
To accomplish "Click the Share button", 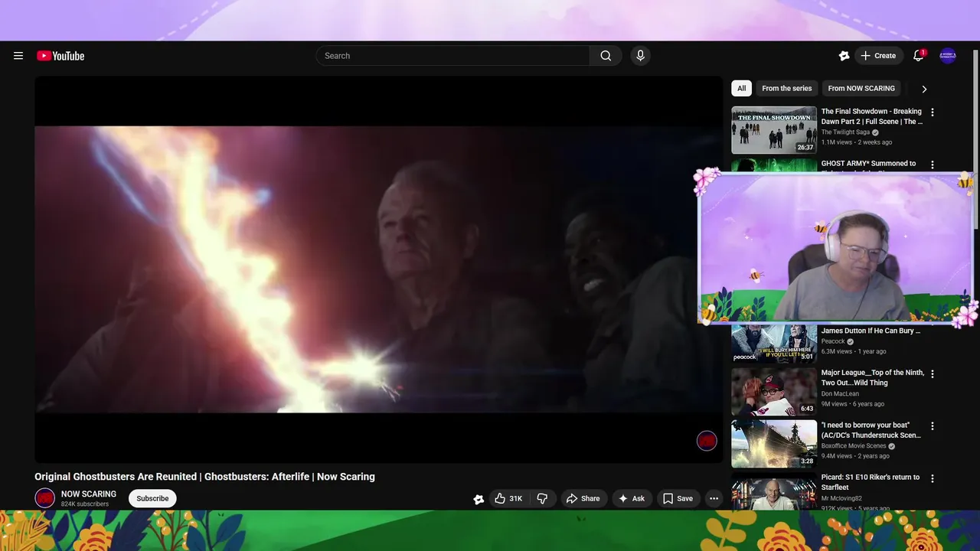I will (x=583, y=498).
